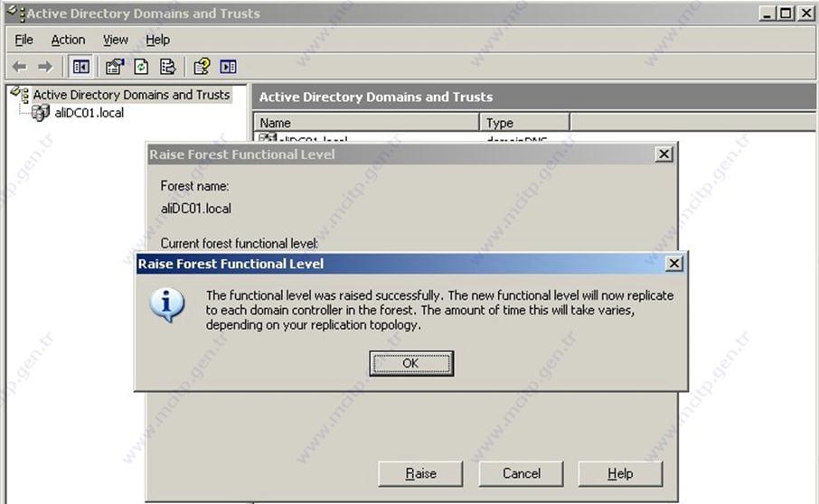Image resolution: width=819 pixels, height=504 pixels.
Task: Maximize the Active Directory Domains and Trusts window
Action: pyautogui.click(x=786, y=13)
